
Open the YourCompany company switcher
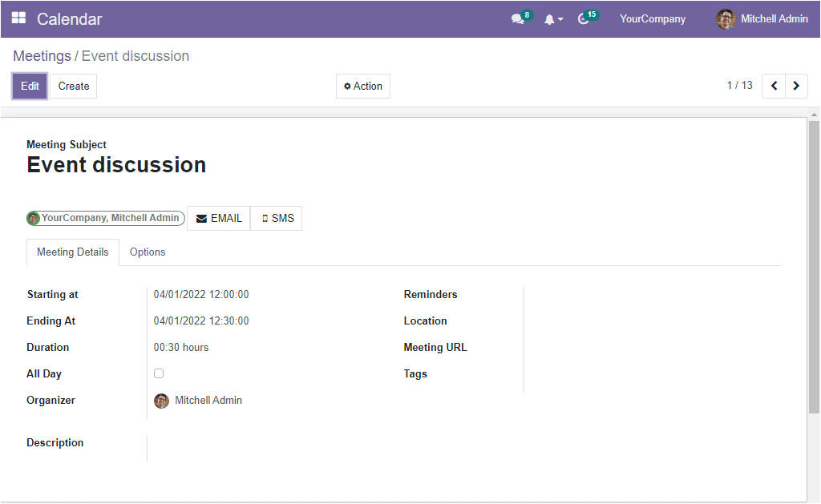652,19
